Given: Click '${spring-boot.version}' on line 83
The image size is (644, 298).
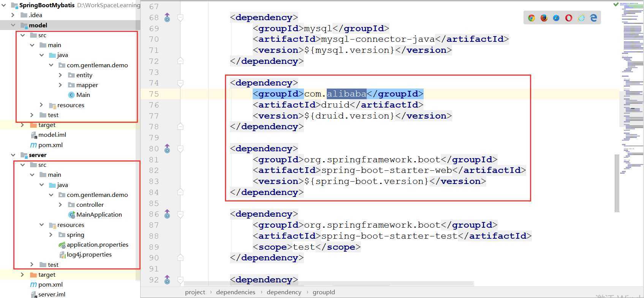Looking at the screenshot, I should tap(367, 181).
